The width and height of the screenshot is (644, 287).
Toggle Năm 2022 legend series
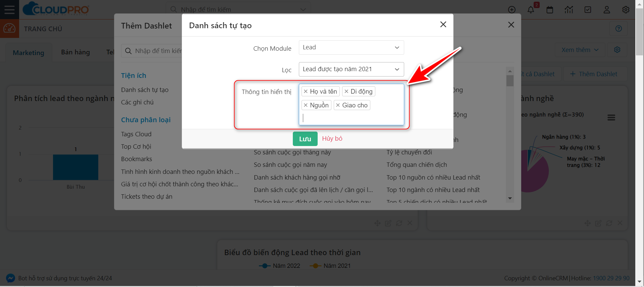[x=279, y=266]
